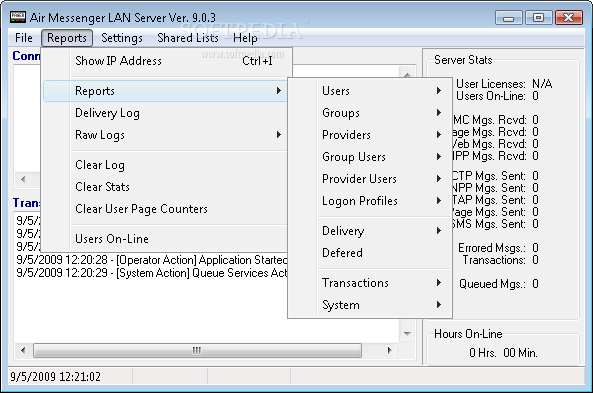Click the User Licenses N/A value

pos(542,84)
